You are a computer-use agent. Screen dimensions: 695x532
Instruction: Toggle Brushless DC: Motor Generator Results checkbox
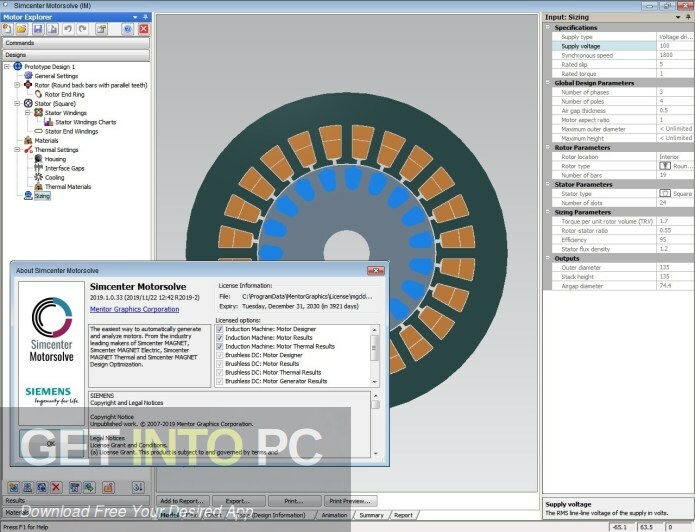pyautogui.click(x=220, y=381)
